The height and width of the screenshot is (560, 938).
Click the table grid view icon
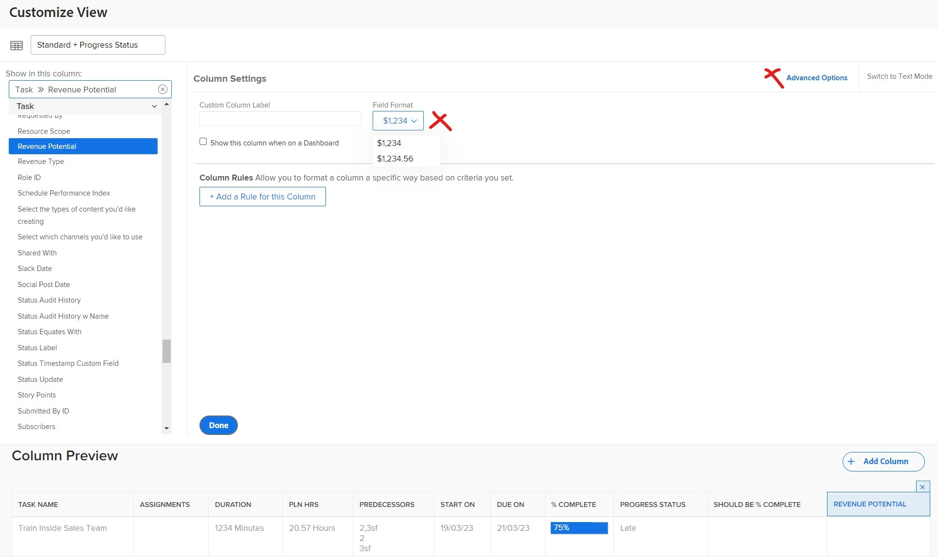tap(17, 45)
